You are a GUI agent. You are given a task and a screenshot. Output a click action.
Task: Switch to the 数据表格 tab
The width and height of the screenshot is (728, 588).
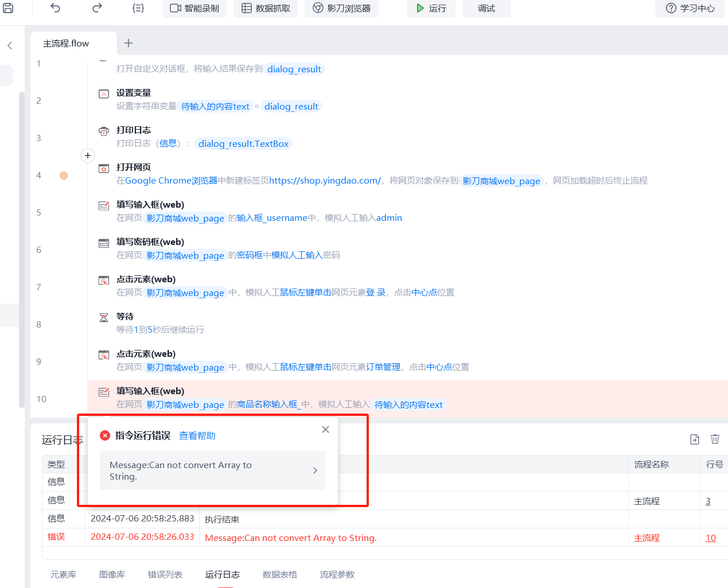pyautogui.click(x=280, y=574)
